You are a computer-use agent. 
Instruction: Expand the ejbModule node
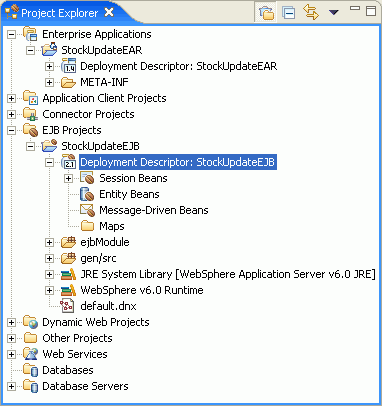click(49, 242)
